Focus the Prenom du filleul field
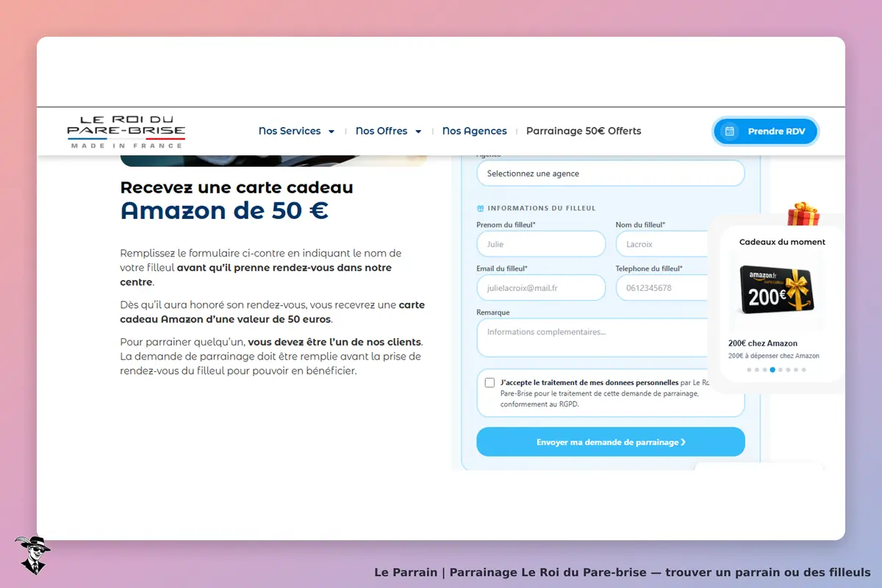 (541, 244)
